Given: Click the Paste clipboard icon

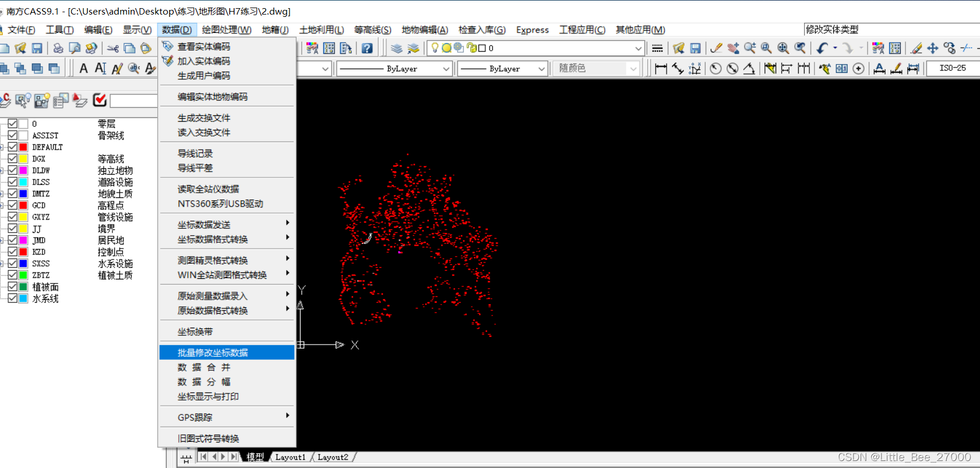Looking at the screenshot, I should pos(146,48).
